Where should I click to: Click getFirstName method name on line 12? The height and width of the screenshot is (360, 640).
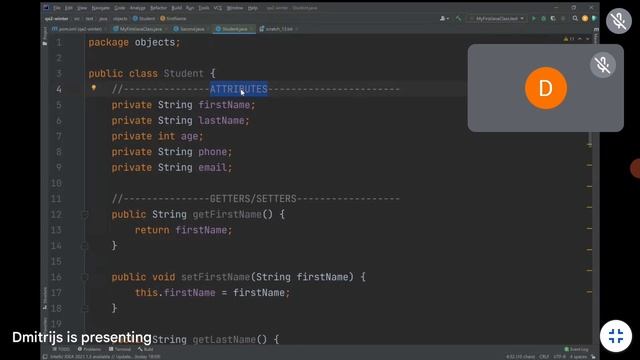click(x=227, y=214)
